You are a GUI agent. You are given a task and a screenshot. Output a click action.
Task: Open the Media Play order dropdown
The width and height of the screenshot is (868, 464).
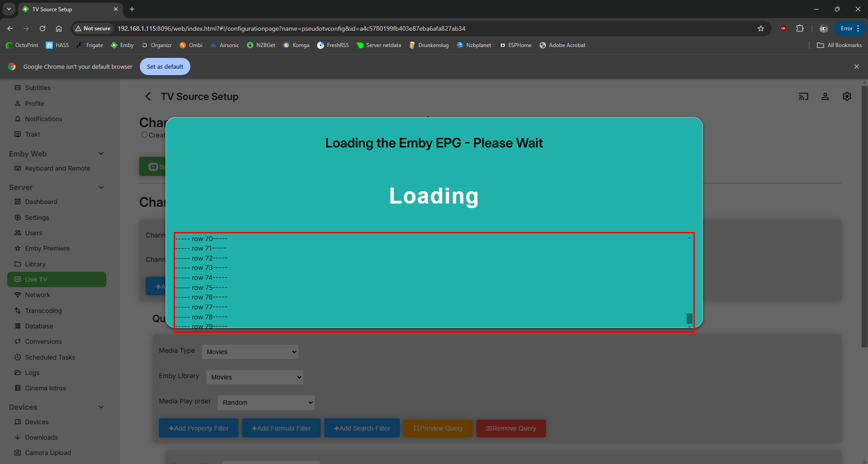(266, 402)
